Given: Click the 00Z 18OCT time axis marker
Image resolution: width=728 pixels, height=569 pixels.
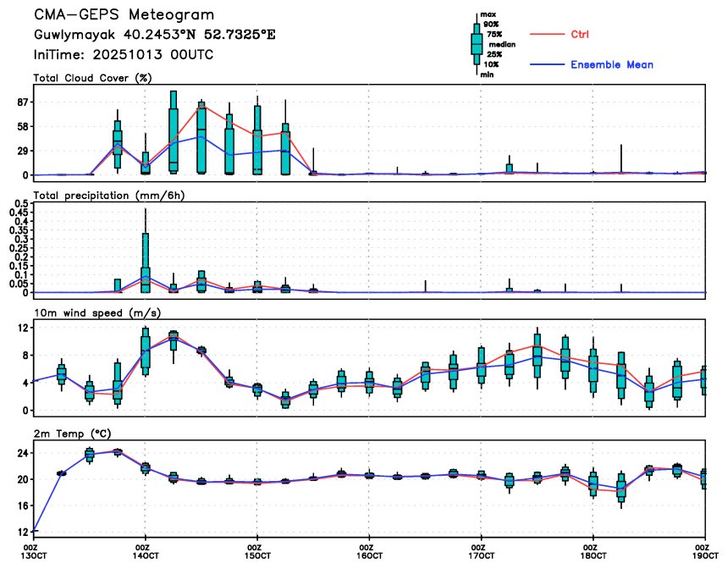Looking at the screenshot, I should 593,551.
